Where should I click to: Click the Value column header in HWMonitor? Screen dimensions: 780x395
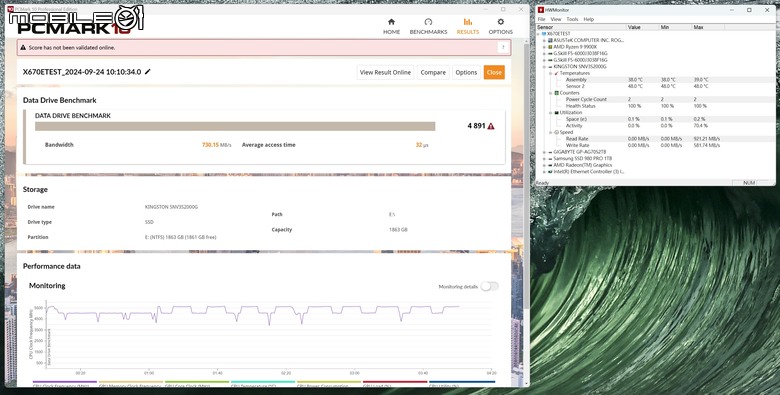[x=643, y=27]
